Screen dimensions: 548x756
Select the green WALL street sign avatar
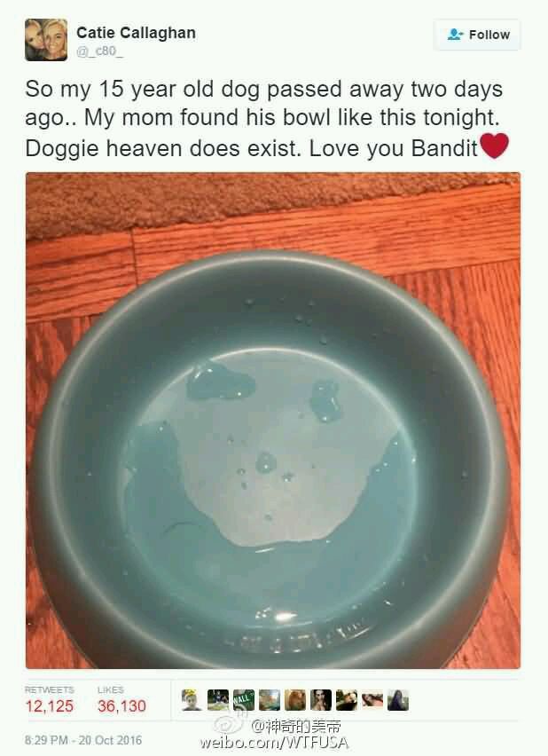tap(243, 700)
